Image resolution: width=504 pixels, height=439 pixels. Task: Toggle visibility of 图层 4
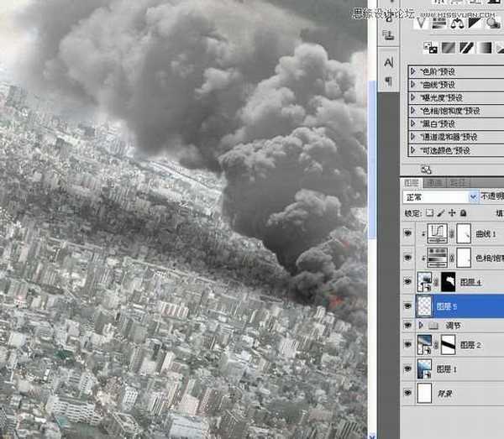click(408, 282)
